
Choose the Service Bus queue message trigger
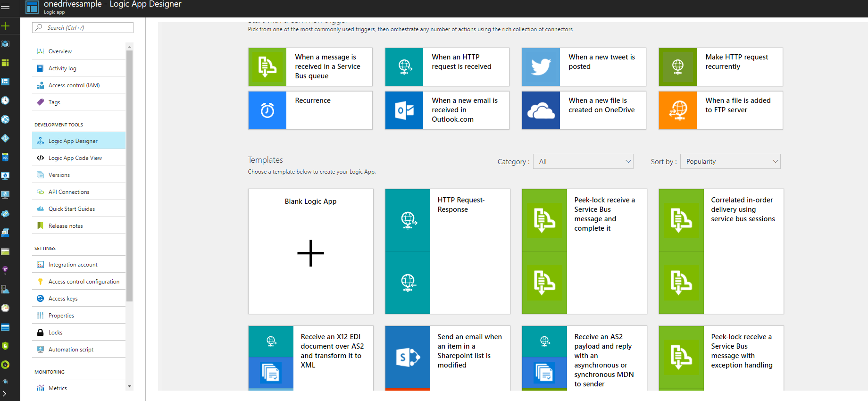pos(310,67)
